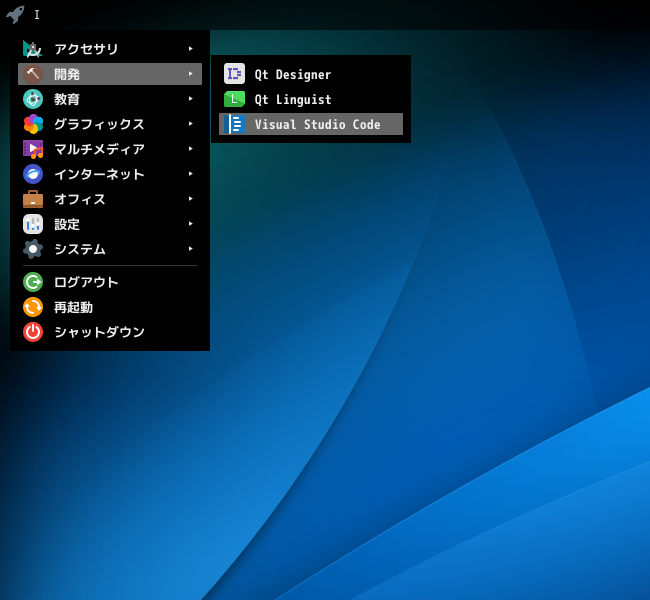
Task: Launch Visual Studio Code from submenu
Action: [311, 124]
